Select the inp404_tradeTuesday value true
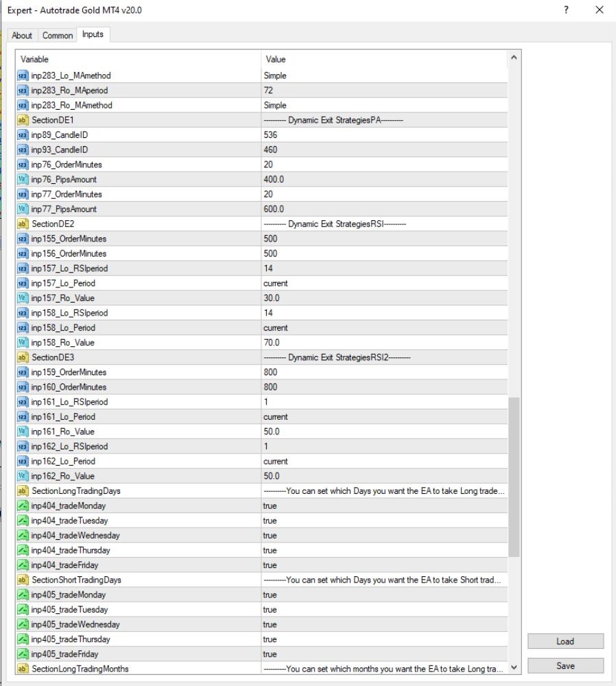The width and height of the screenshot is (616, 686). [270, 521]
